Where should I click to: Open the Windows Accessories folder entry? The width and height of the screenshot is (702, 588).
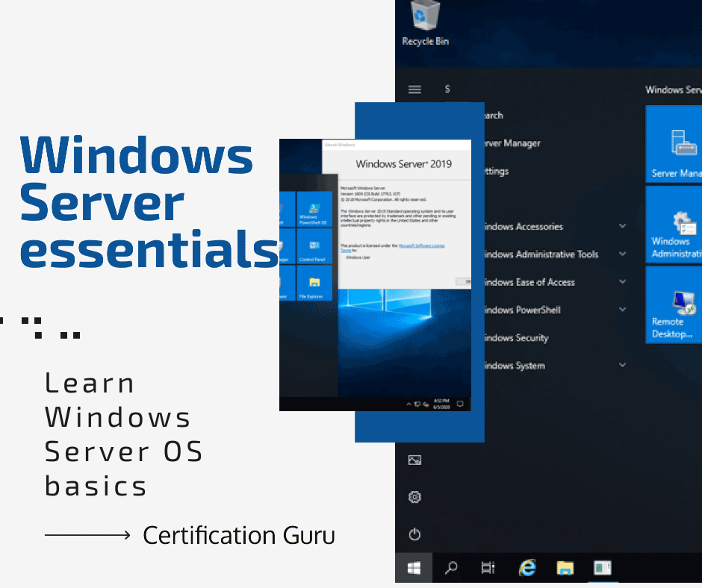pos(524,226)
